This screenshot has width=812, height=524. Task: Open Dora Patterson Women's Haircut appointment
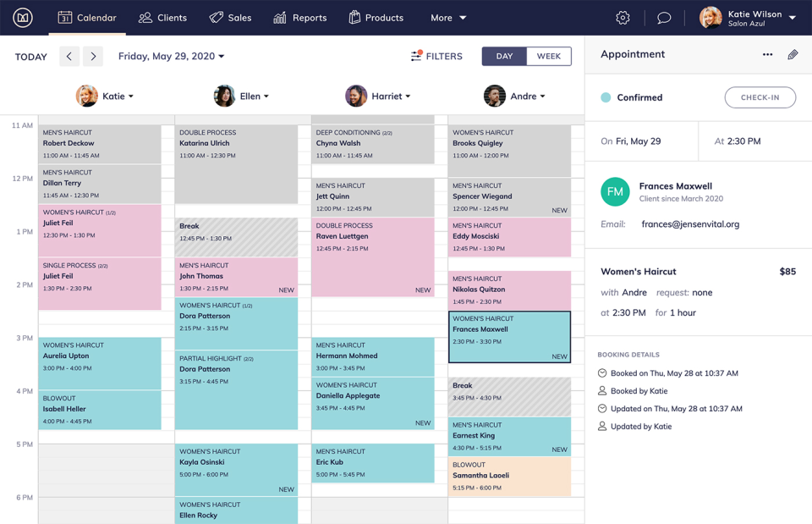click(236, 323)
